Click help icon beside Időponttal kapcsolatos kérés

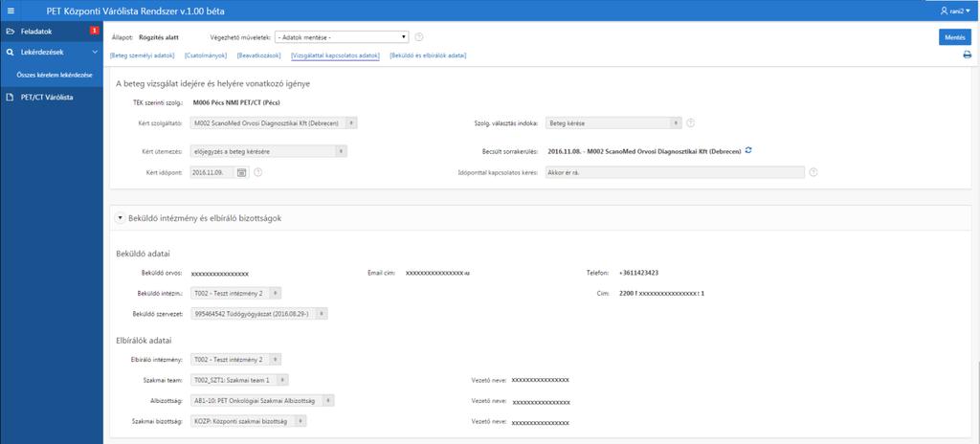coord(813,172)
